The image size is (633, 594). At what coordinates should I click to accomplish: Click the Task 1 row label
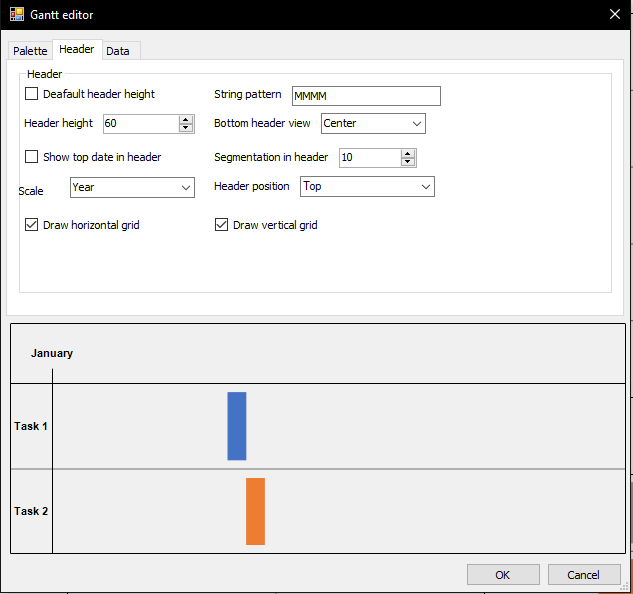tap(31, 426)
